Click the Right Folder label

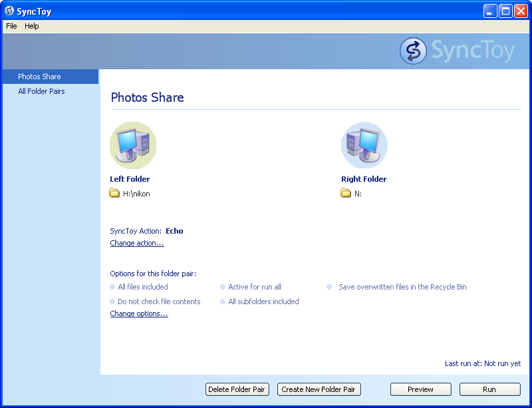point(364,179)
